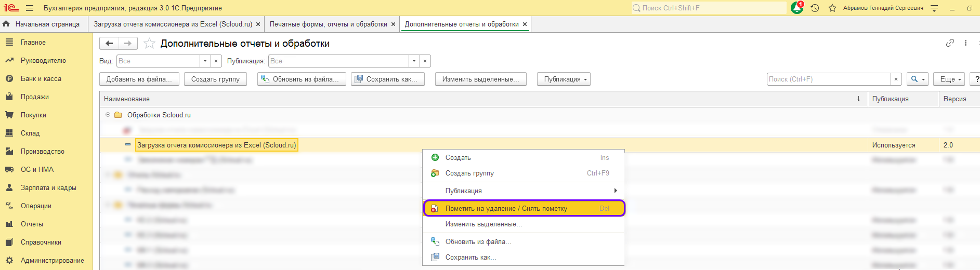Click Обновить из файла toolbar button
This screenshot has height=270, width=980.
(302, 79)
